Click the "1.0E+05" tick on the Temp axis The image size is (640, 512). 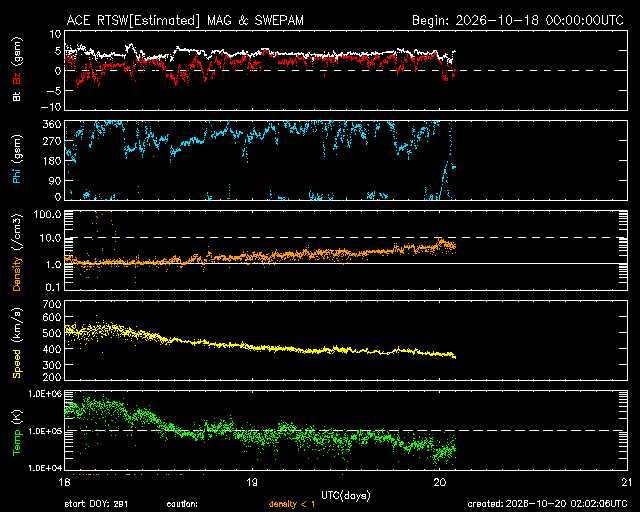45,431
